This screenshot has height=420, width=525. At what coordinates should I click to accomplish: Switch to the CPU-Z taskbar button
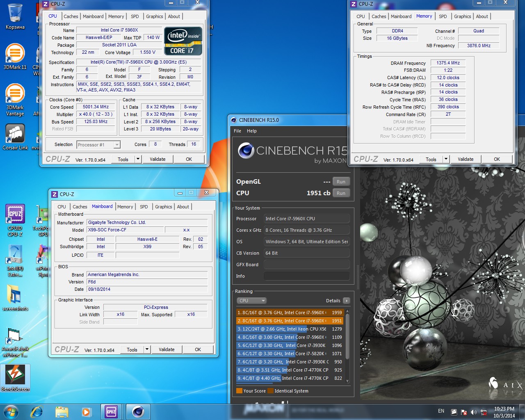(111, 412)
